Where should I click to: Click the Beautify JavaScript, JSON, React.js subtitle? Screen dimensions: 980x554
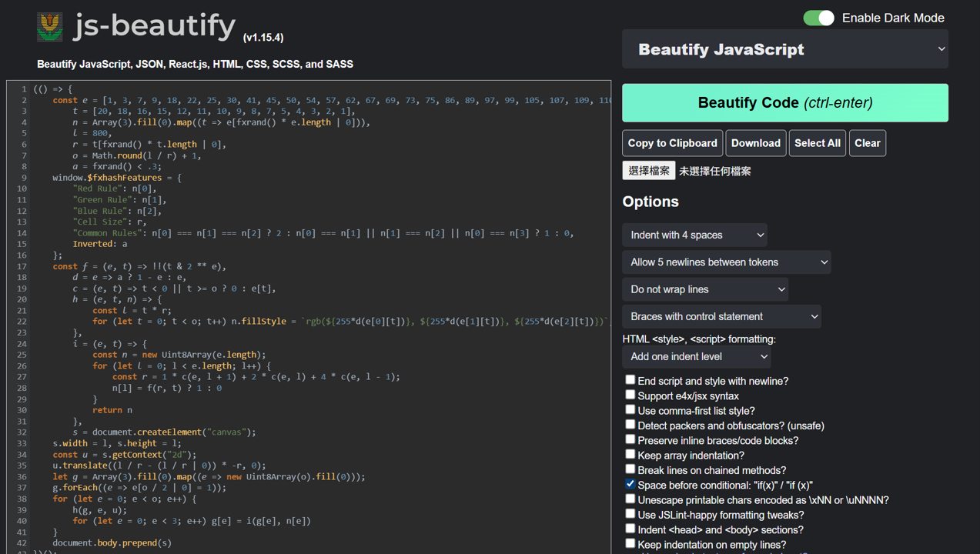coord(195,64)
